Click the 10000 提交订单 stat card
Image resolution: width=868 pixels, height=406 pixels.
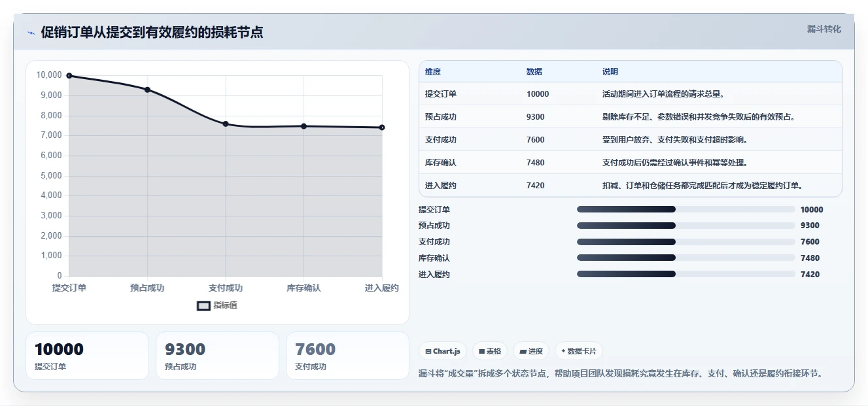click(87, 356)
